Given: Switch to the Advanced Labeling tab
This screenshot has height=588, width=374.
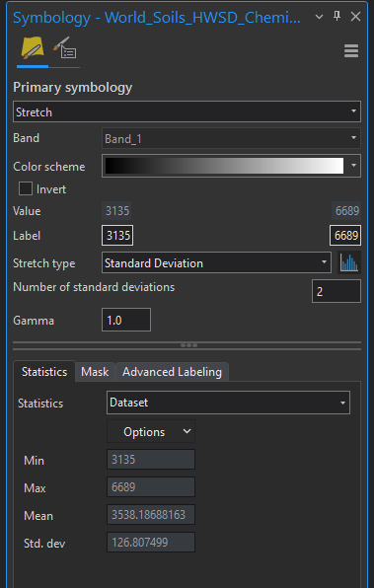Looking at the screenshot, I should coord(172,372).
